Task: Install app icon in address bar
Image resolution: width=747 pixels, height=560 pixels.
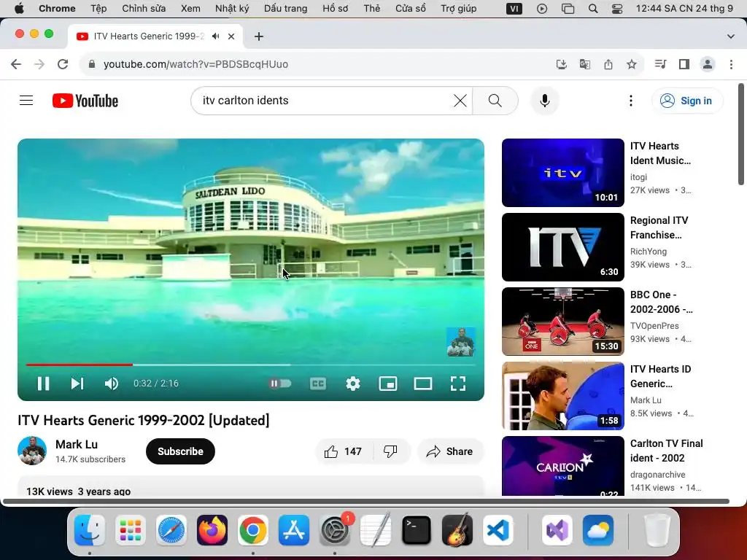Action: click(561, 64)
